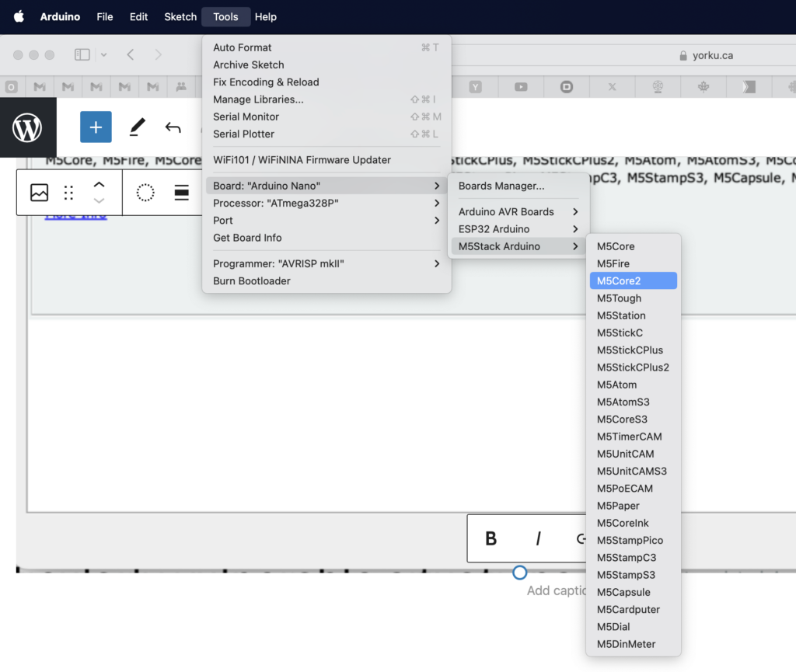The height and width of the screenshot is (672, 796).
Task: Select the M5CoreS3 board
Action: point(633,420)
